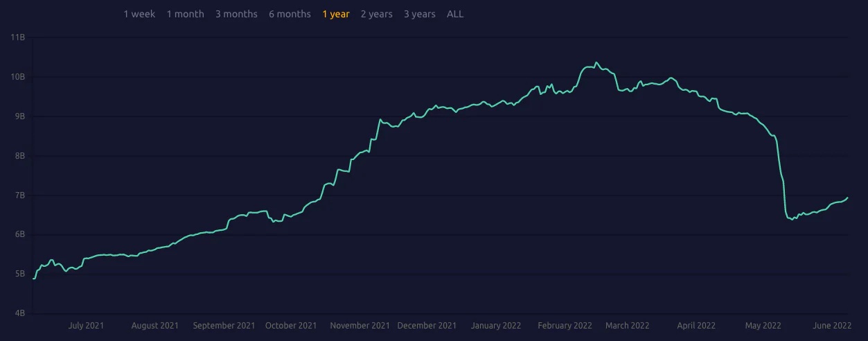
Task: Pick the 3 years time range
Action: 420,14
